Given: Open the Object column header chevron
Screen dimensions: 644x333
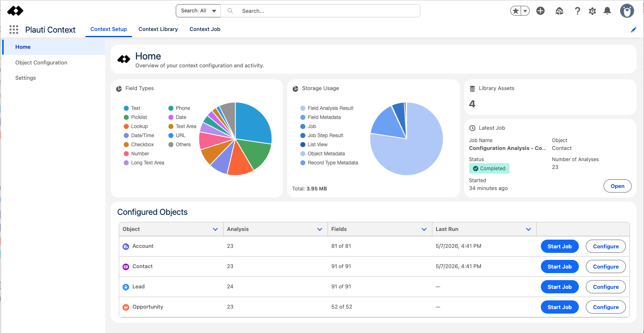Looking at the screenshot, I should (x=215, y=229).
